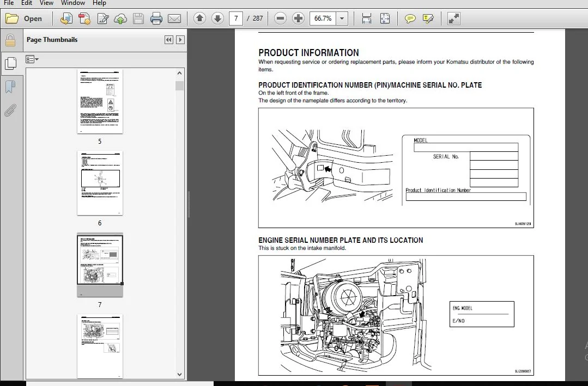Screen dimensions: 588x386
Task: Collapse the thumbnails pane with double arrows
Action: click(x=169, y=40)
